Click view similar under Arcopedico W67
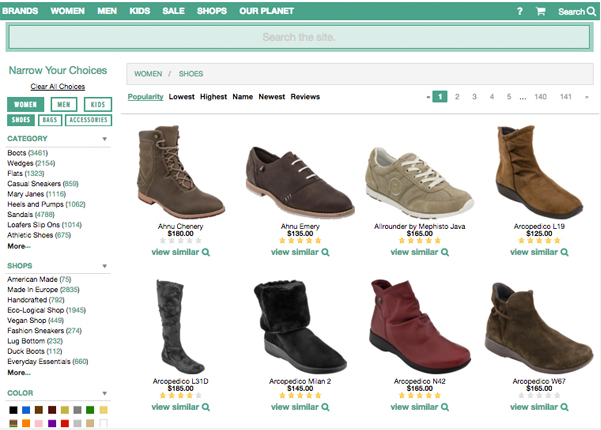601x430 pixels. click(x=539, y=407)
